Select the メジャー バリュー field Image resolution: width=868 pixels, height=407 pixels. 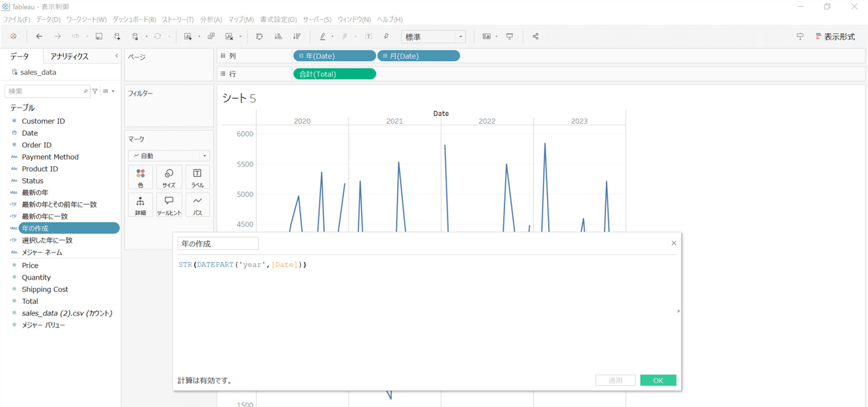point(43,325)
